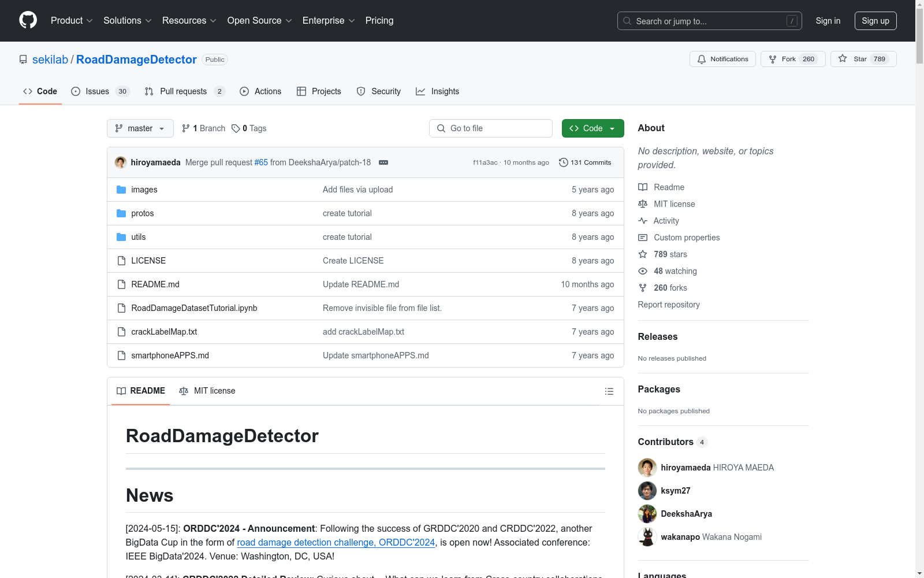This screenshot has height=578, width=924.
Task: Fork the repository
Action: (793, 59)
